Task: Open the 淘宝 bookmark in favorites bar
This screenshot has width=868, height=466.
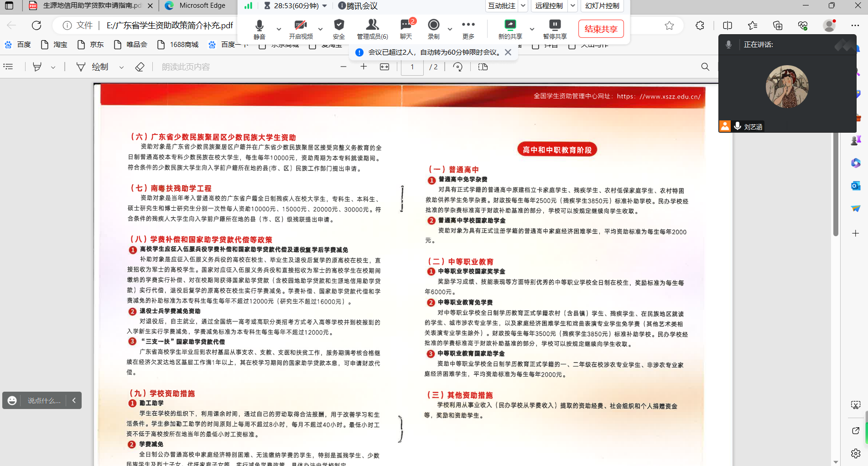Action: click(x=54, y=45)
